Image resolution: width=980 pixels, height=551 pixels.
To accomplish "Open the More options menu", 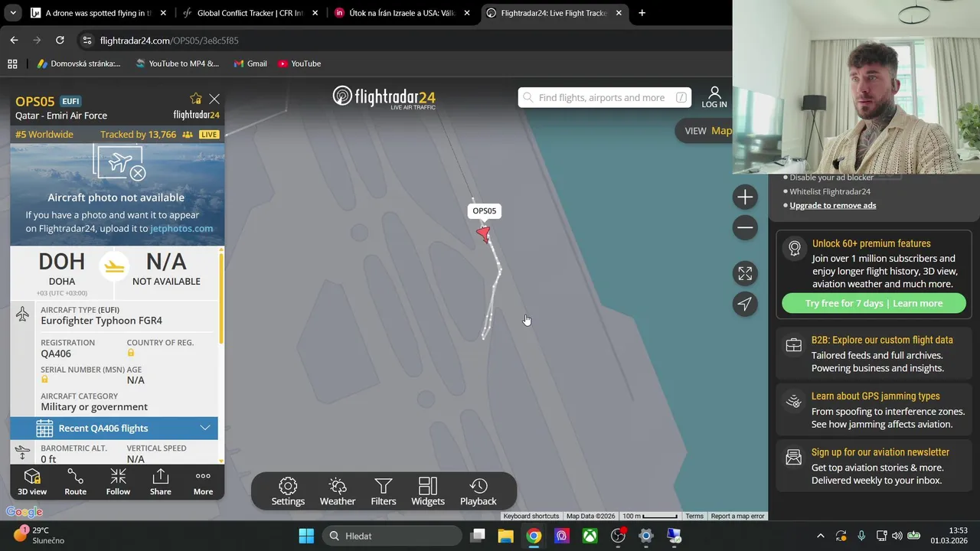I will (203, 482).
